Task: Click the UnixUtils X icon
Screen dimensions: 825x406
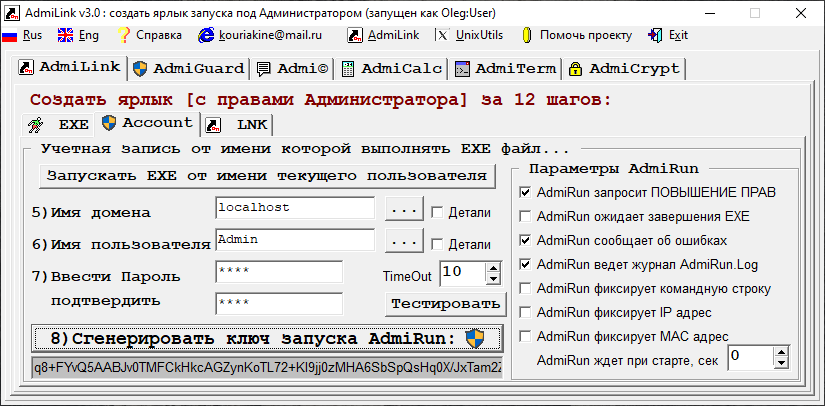Action: point(444,35)
